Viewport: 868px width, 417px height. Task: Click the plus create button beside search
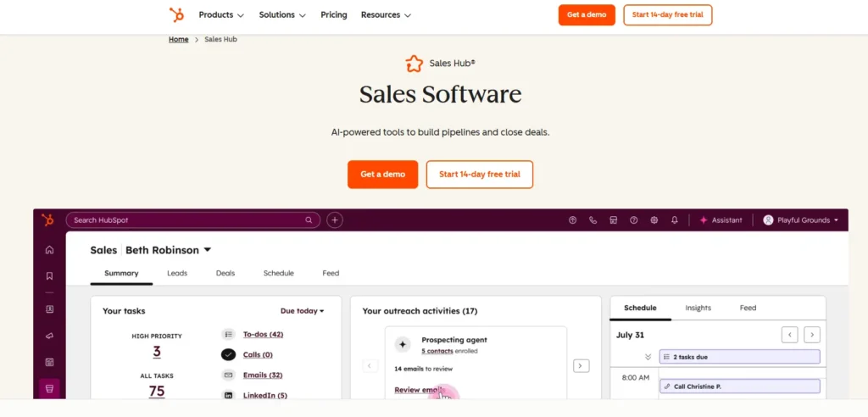334,220
